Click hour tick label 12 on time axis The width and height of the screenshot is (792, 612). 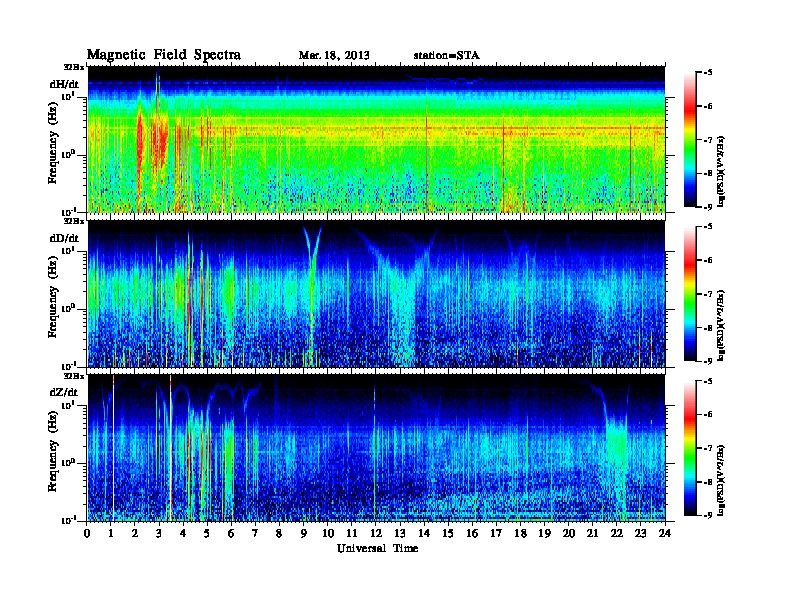tap(376, 534)
